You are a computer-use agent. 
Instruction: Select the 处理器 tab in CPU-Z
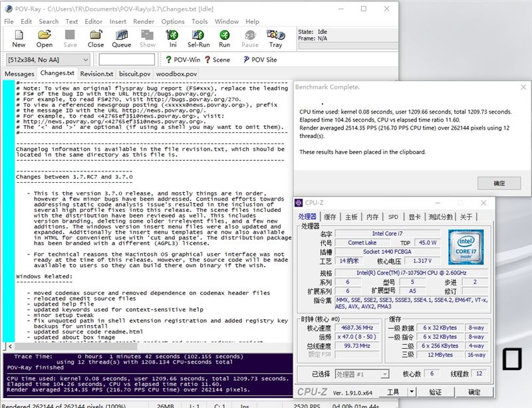click(x=307, y=217)
